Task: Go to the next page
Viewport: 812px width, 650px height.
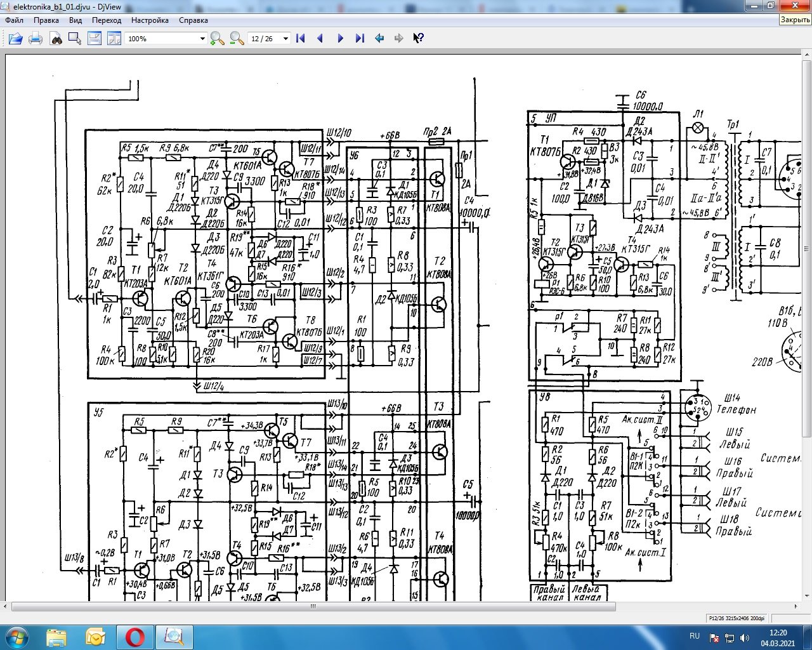Action: (x=340, y=39)
